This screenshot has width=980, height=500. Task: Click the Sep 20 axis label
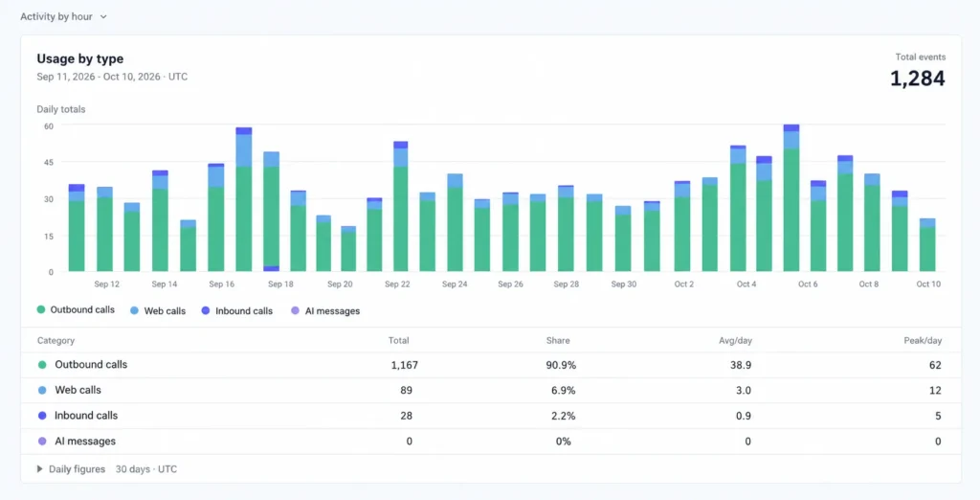click(340, 284)
